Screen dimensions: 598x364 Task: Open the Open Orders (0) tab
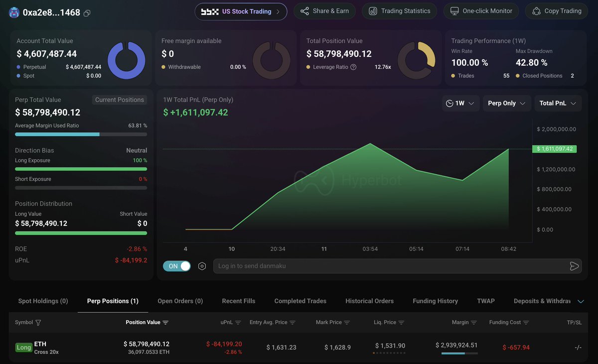(x=180, y=301)
